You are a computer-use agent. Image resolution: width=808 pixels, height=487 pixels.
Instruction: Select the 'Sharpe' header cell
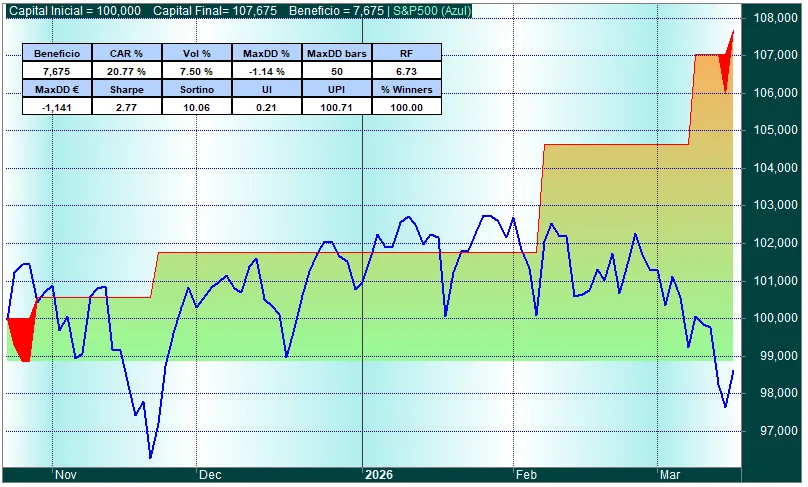pos(127,89)
